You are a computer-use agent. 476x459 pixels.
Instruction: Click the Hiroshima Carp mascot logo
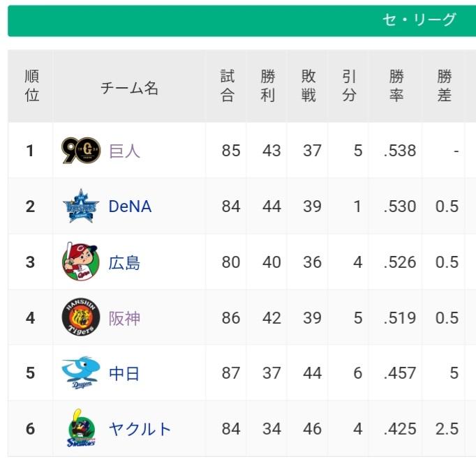pos(81,261)
